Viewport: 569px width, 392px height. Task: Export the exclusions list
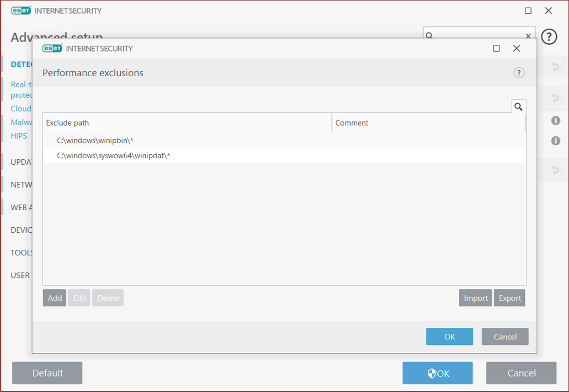[x=509, y=298]
